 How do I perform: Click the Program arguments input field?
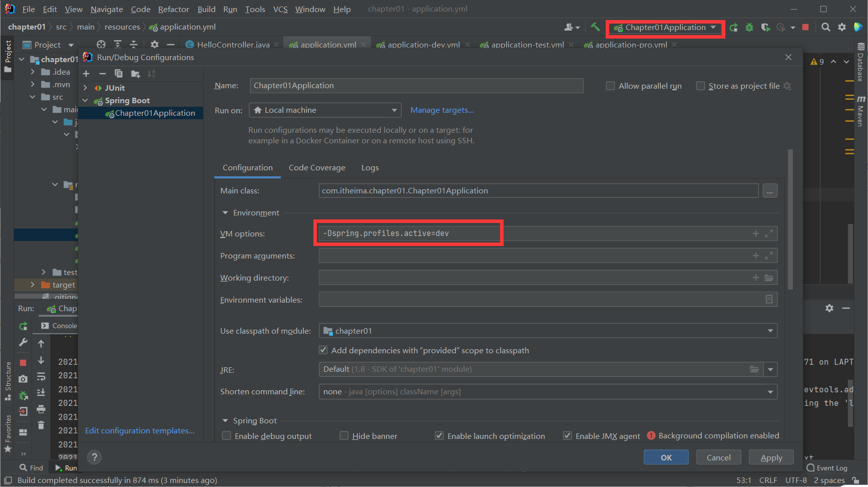501,256
